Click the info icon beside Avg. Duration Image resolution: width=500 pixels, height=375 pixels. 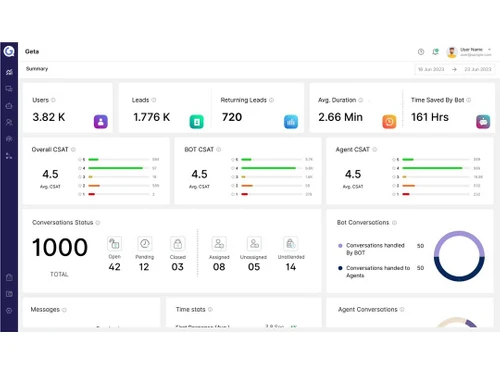pyautogui.click(x=361, y=100)
